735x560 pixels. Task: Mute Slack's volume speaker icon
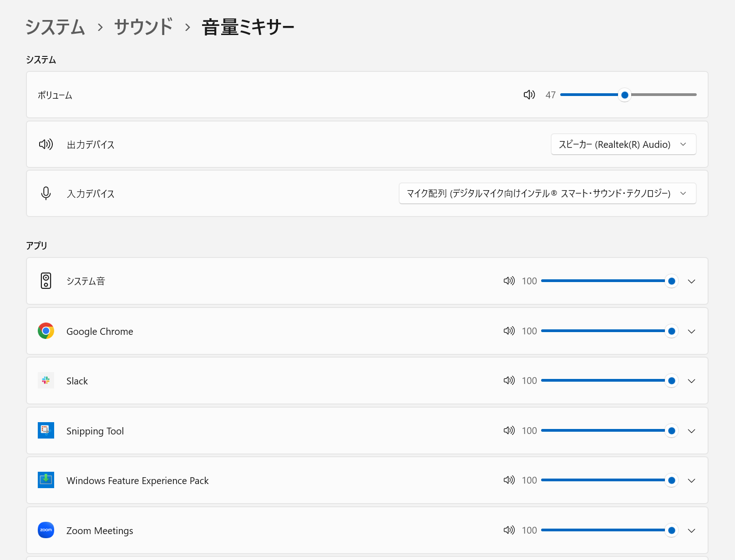coord(509,380)
